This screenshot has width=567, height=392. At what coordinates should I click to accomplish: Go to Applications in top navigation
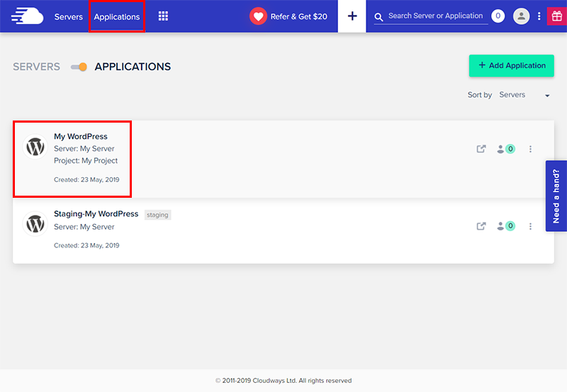117,16
